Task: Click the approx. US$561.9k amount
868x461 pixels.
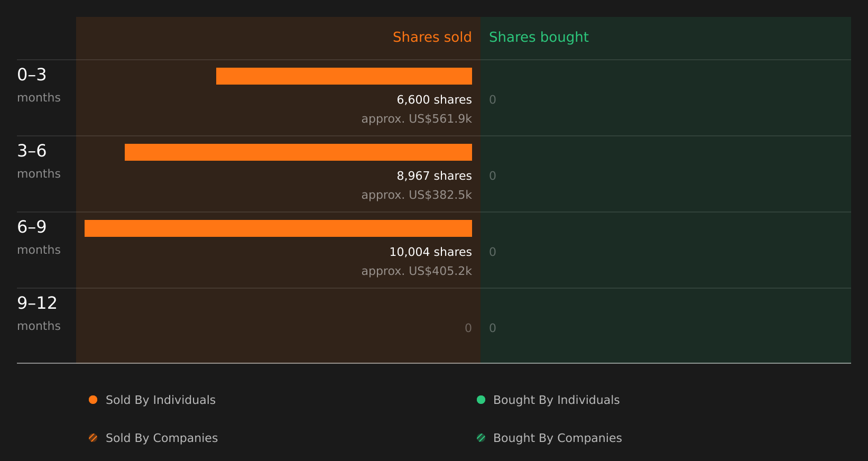Action: (417, 119)
